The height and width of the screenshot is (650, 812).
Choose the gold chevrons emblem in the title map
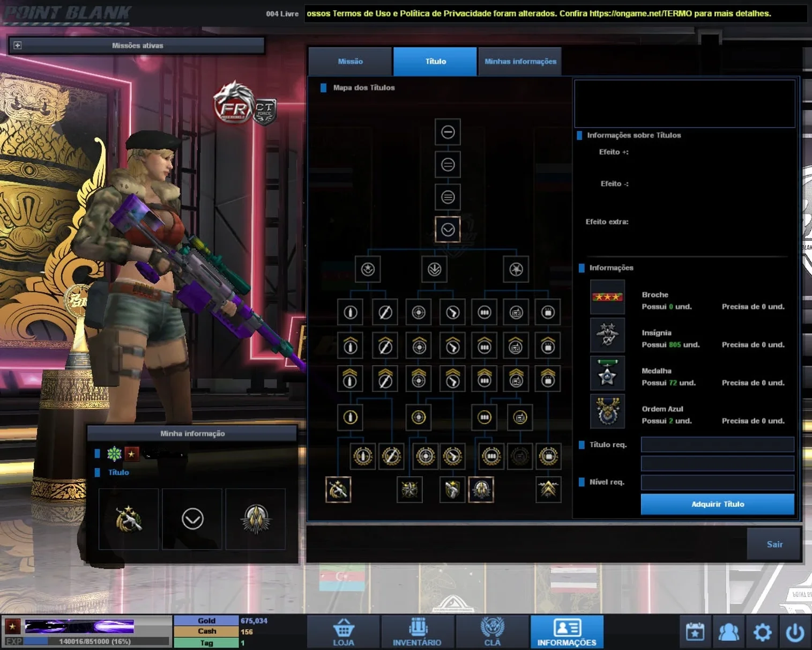pos(548,490)
